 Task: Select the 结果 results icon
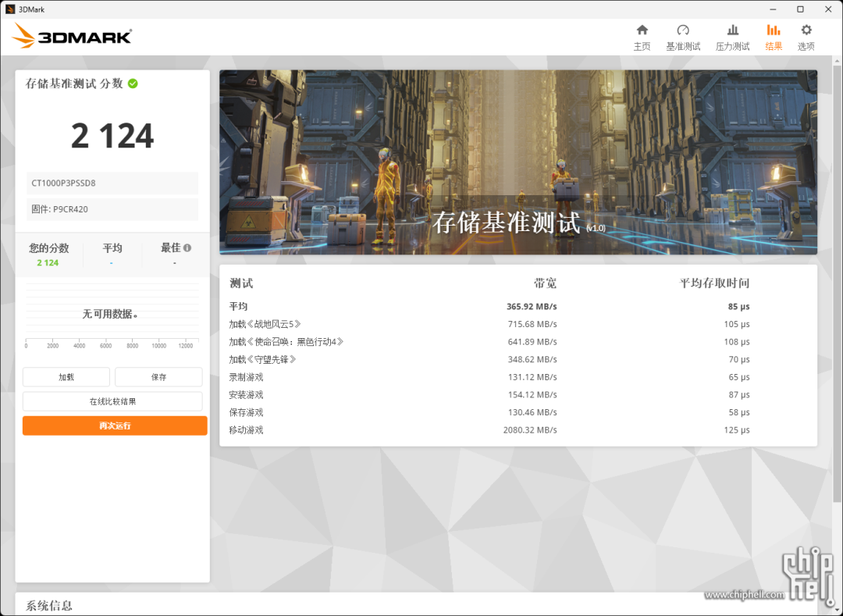click(773, 30)
